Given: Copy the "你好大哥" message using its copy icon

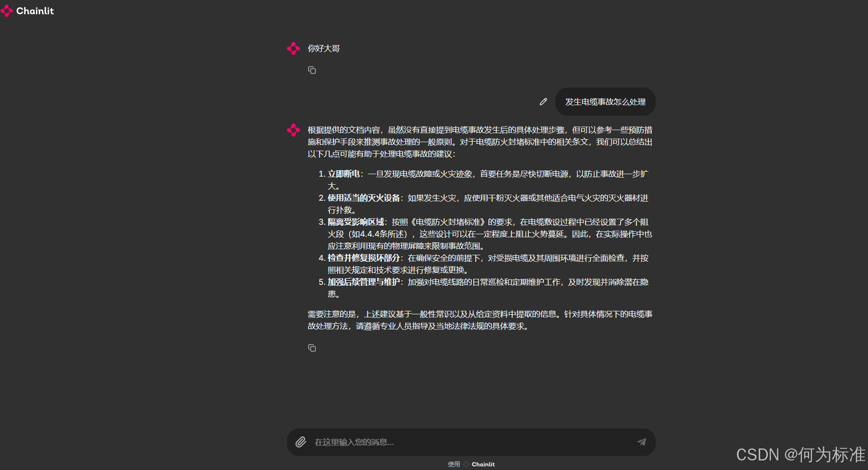Looking at the screenshot, I should 312,70.
